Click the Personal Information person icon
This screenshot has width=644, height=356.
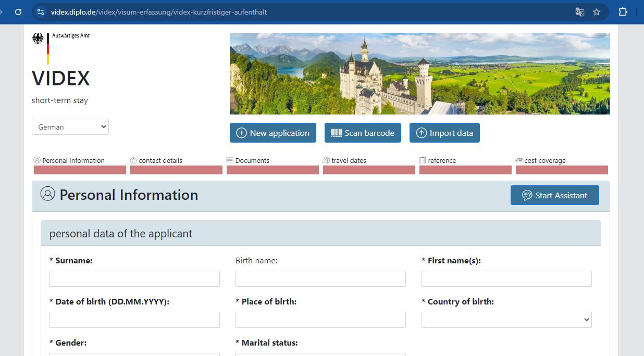pos(36,160)
